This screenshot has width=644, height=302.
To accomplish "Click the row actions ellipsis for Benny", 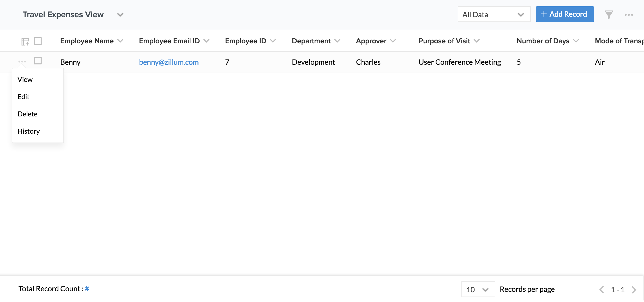I will click(22, 62).
